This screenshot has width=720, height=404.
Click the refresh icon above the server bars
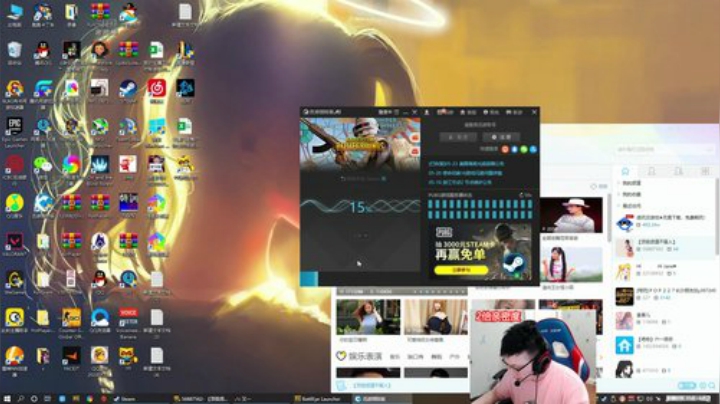pos(522,195)
